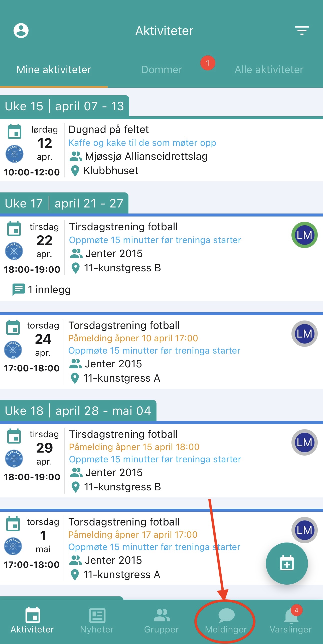The width and height of the screenshot is (323, 644).
Task: Tap the add activity floating button
Action: [287, 563]
